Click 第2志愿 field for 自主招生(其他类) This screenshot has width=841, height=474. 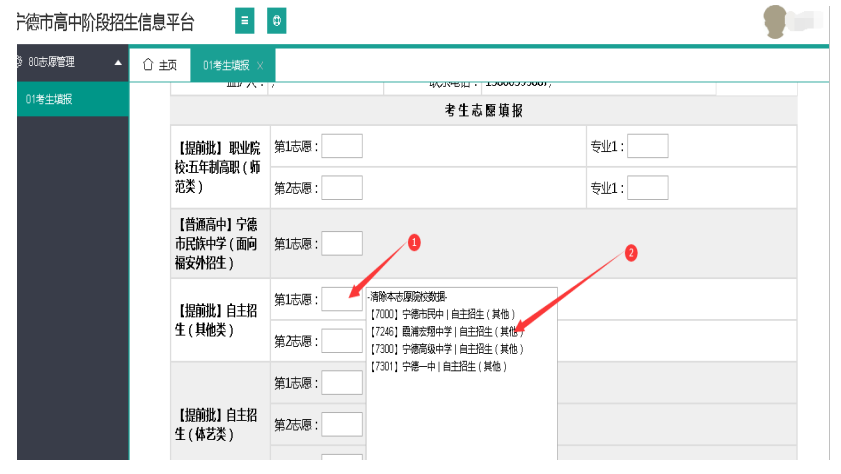point(342,341)
